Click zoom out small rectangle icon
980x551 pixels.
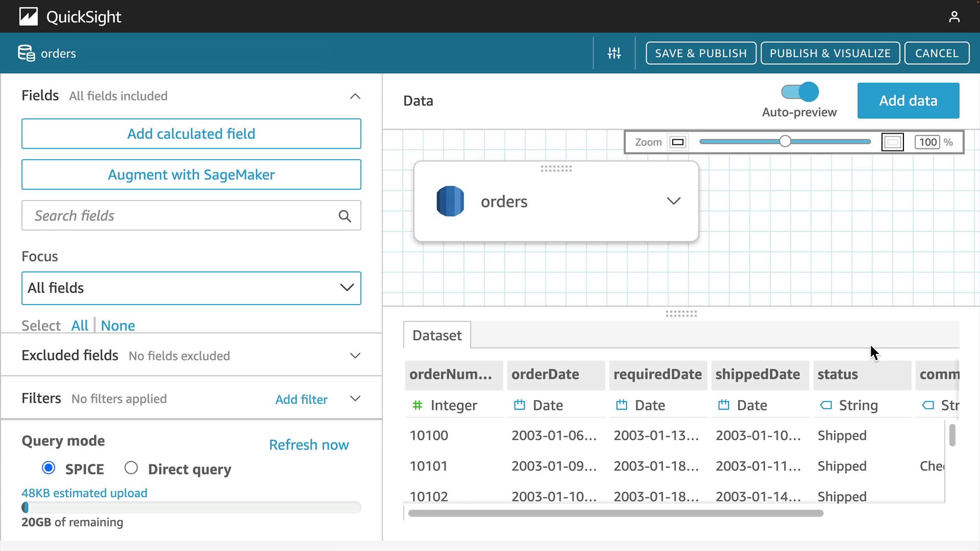pyautogui.click(x=678, y=142)
